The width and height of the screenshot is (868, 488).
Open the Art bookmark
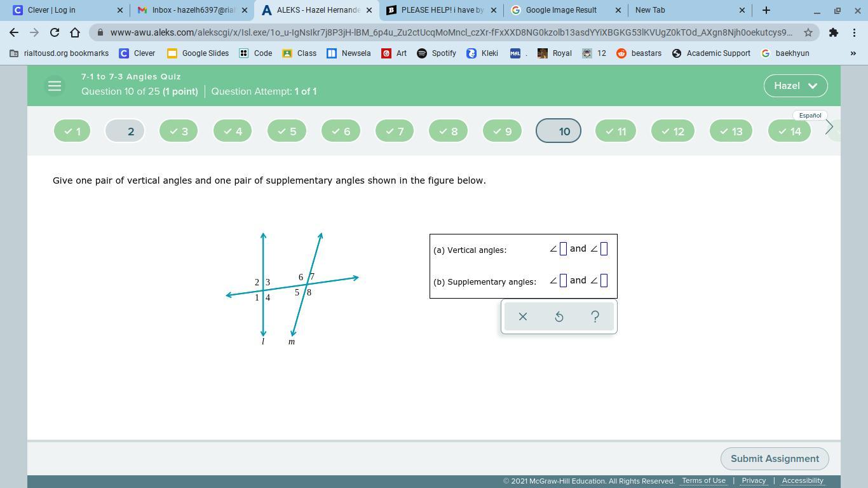pos(394,53)
